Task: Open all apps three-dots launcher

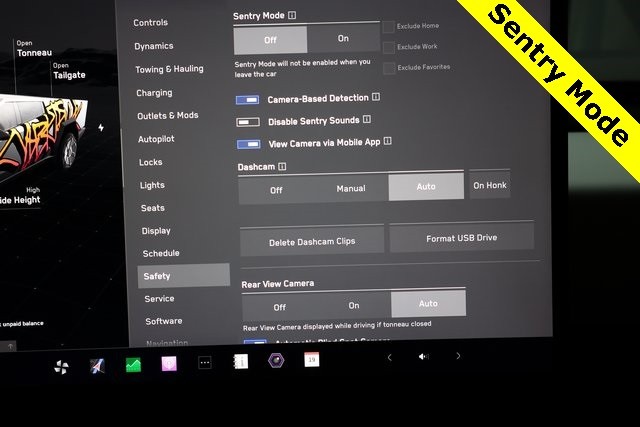Action: coord(205,363)
